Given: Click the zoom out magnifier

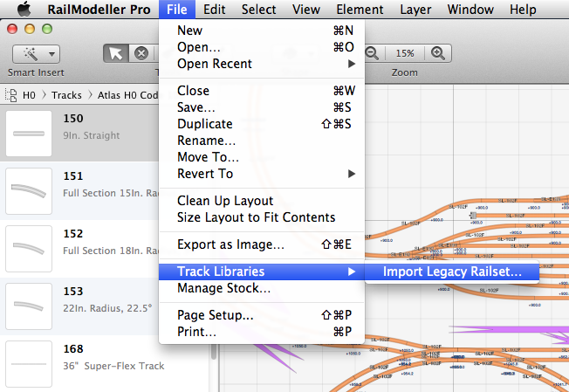Looking at the screenshot, I should 372,53.
